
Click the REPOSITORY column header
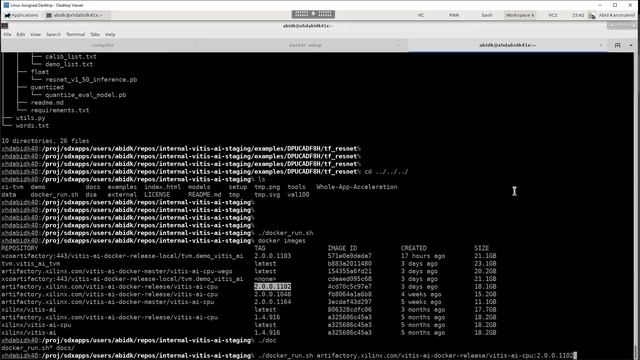(19, 248)
